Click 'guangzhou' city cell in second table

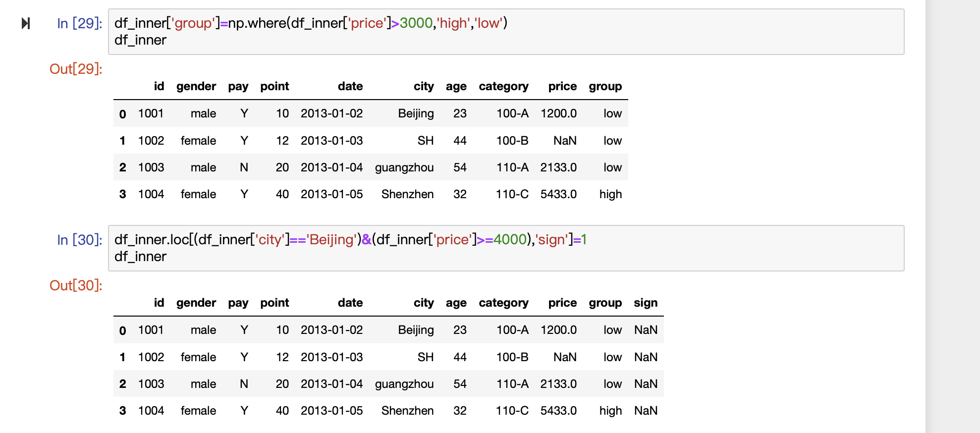[x=404, y=384]
